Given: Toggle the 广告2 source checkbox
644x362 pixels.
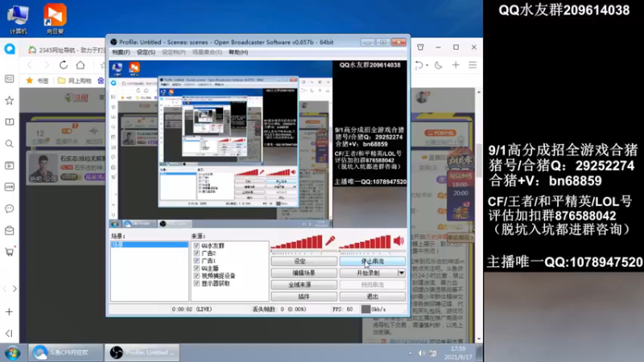Looking at the screenshot, I should pyautogui.click(x=196, y=253).
